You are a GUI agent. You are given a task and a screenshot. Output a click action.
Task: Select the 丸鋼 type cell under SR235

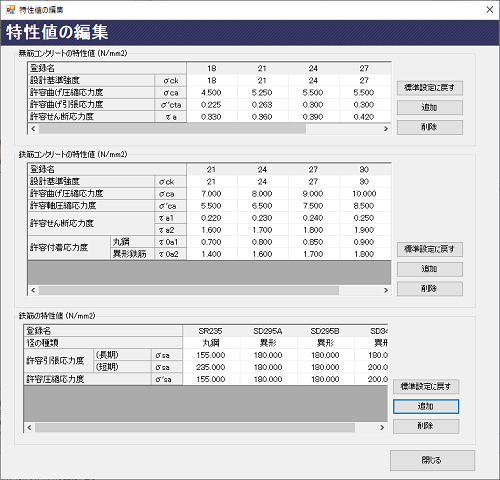211,343
